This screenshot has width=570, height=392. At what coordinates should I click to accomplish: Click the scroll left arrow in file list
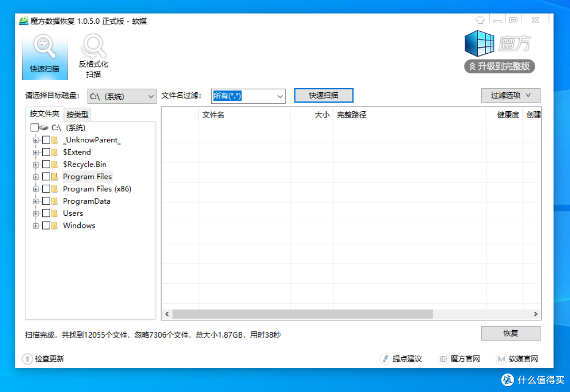coord(167,314)
